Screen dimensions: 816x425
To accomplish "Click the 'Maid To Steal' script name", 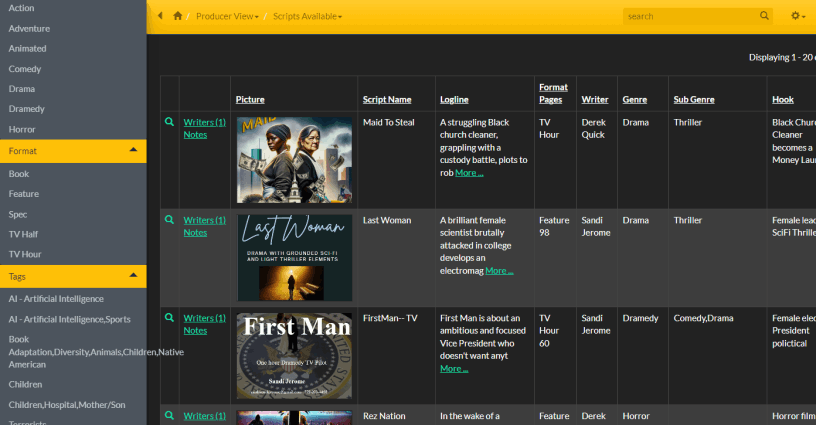I will pyautogui.click(x=388, y=122).
